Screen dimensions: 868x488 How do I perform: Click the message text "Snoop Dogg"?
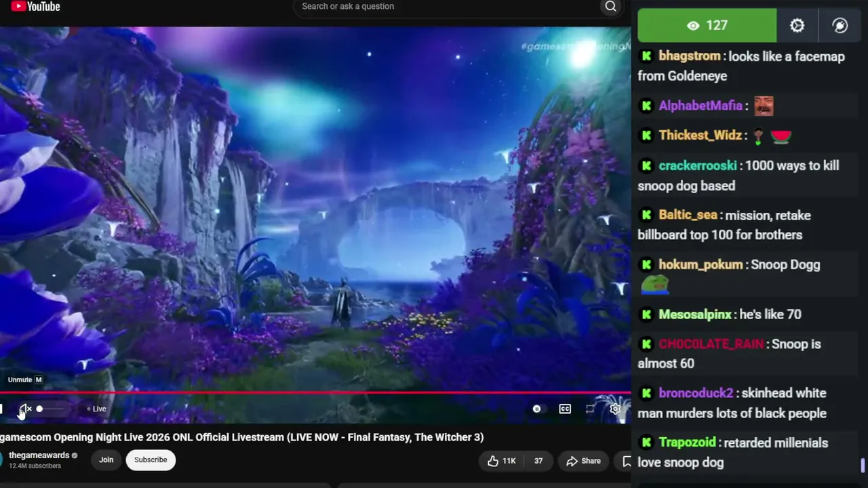pos(785,265)
